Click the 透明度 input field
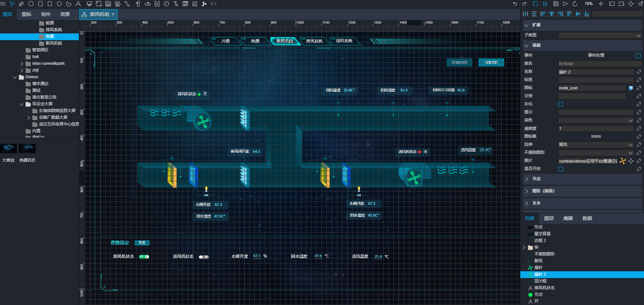This screenshot has width=644, height=305. pos(596,129)
